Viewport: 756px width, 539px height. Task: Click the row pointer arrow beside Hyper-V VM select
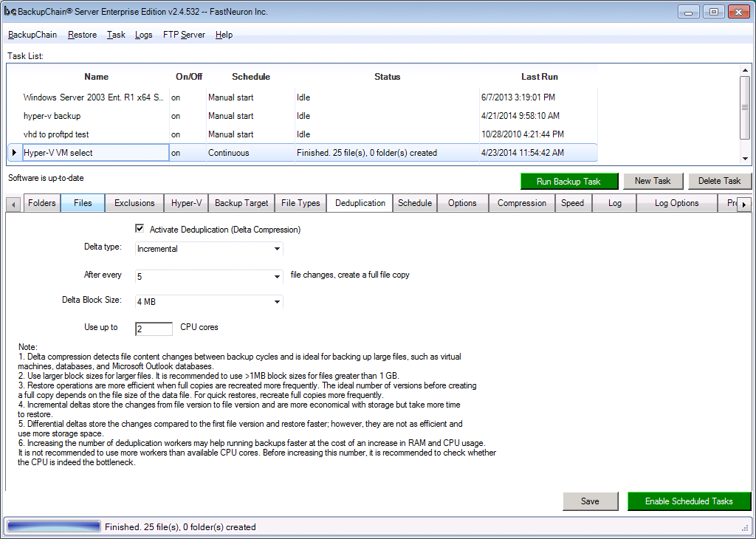[x=15, y=153]
